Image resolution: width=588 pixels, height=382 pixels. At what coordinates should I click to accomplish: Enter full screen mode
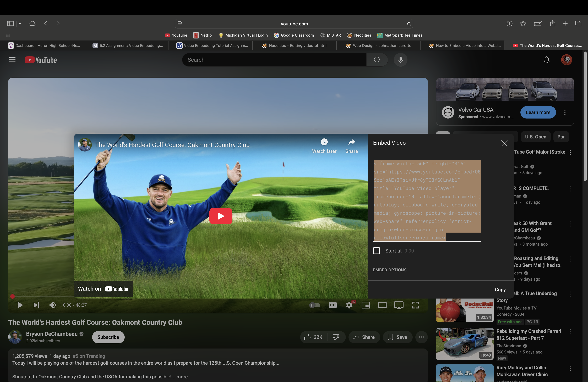[x=415, y=305]
